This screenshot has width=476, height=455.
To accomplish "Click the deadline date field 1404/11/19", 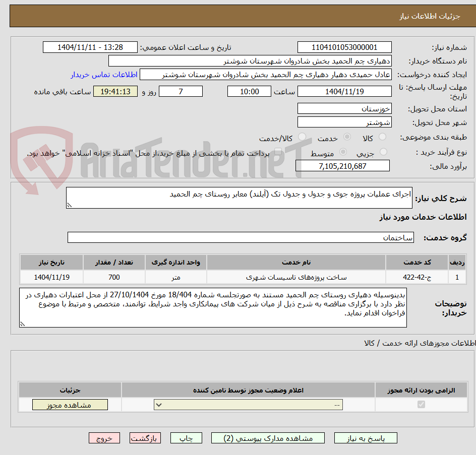I will pos(344,91).
